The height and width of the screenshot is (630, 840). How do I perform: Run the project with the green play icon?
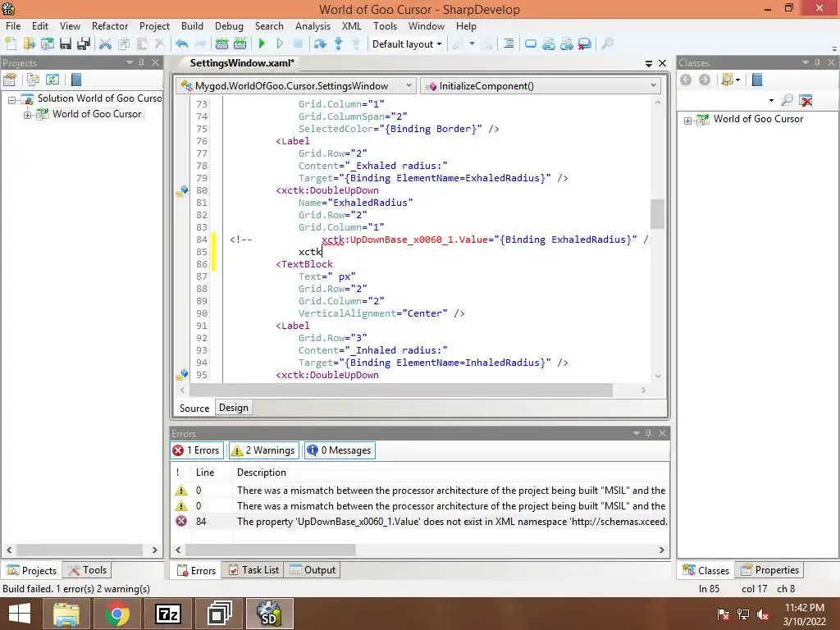point(262,44)
